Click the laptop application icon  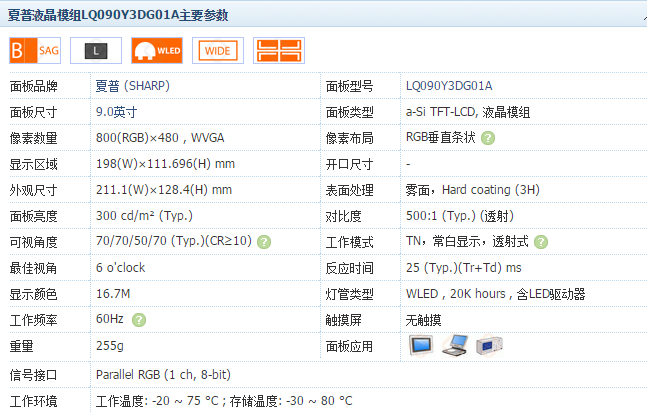[x=455, y=346]
